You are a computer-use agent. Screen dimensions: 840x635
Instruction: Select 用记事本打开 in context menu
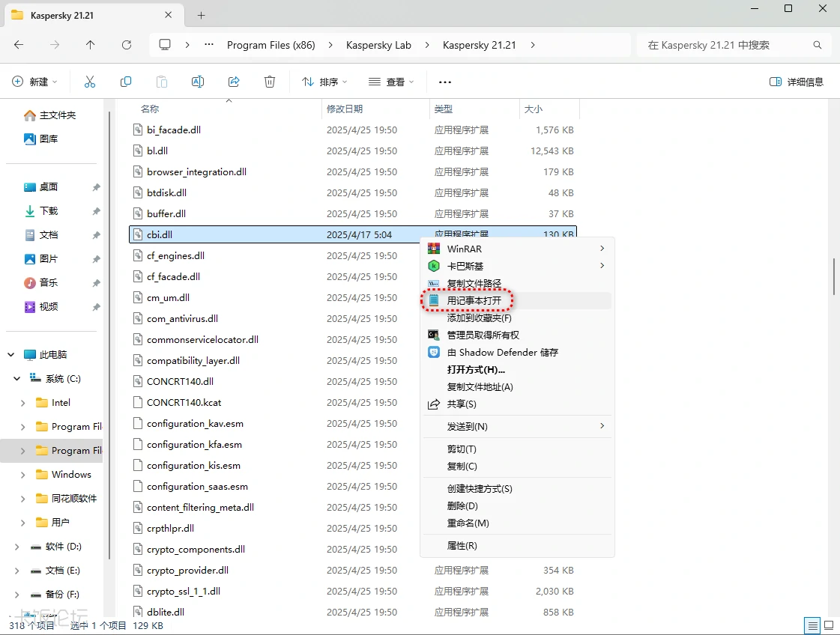(474, 300)
